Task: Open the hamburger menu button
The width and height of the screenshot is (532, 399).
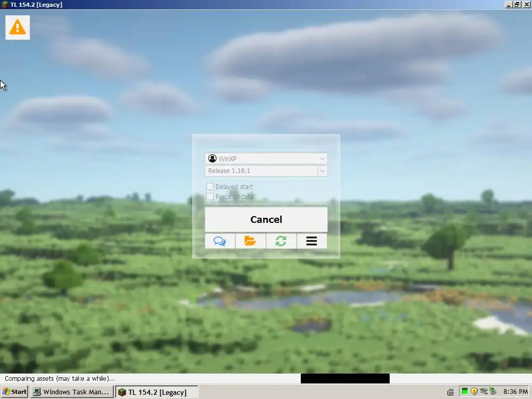Action: pyautogui.click(x=312, y=241)
